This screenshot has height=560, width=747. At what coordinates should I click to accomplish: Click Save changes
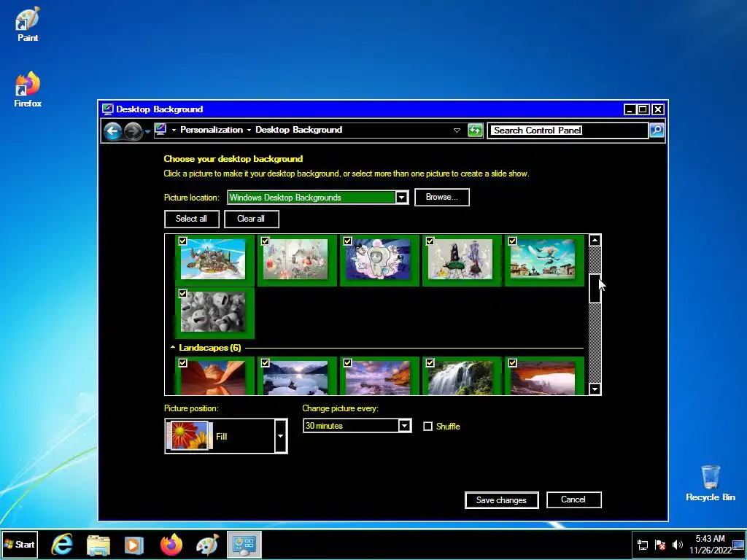[x=501, y=500]
